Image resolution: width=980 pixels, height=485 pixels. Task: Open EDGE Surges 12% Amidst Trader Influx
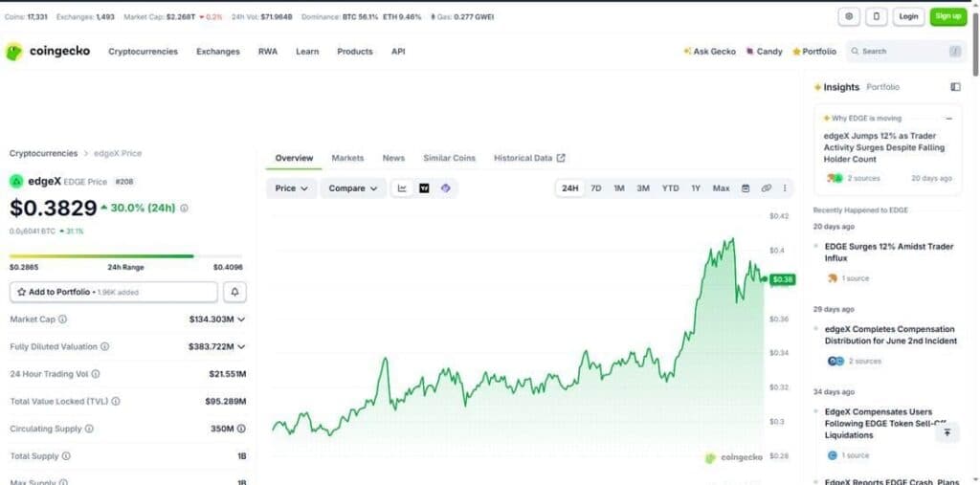(889, 252)
